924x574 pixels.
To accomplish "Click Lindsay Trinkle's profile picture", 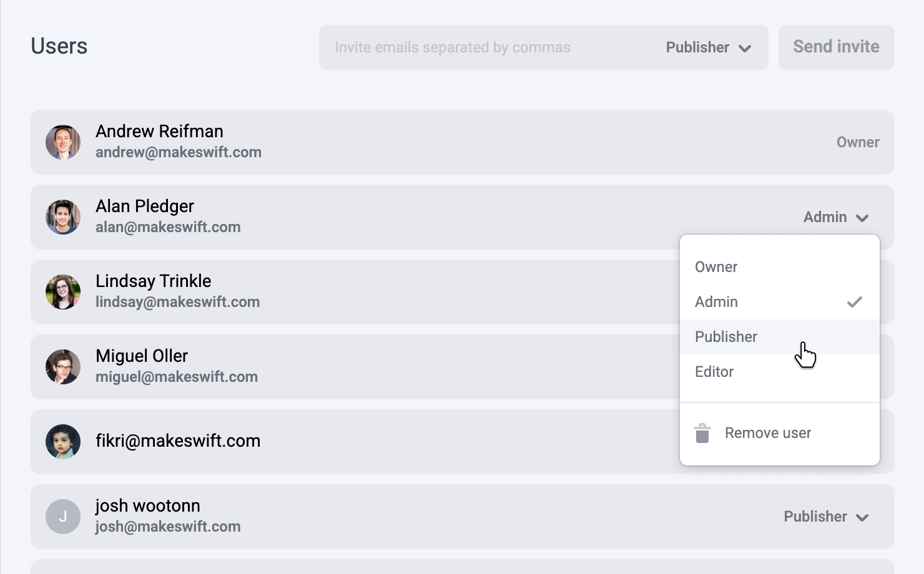I will pos(62,292).
